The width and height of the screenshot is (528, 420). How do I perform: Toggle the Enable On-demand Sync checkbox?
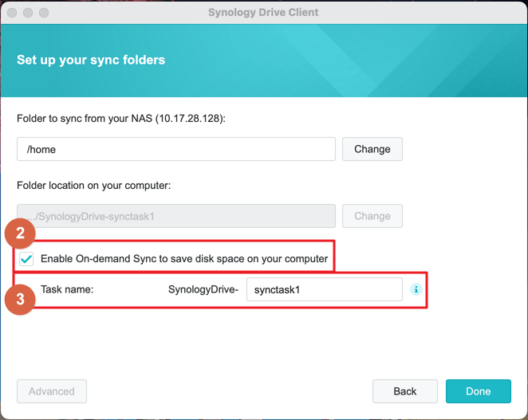(x=27, y=259)
